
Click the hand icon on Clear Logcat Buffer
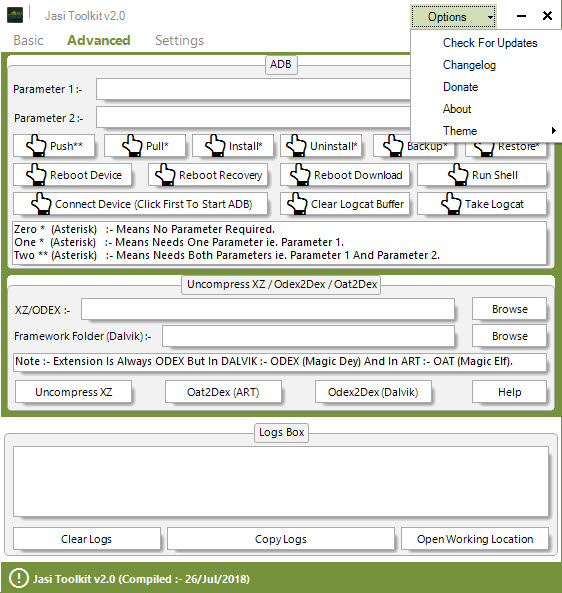coord(297,204)
